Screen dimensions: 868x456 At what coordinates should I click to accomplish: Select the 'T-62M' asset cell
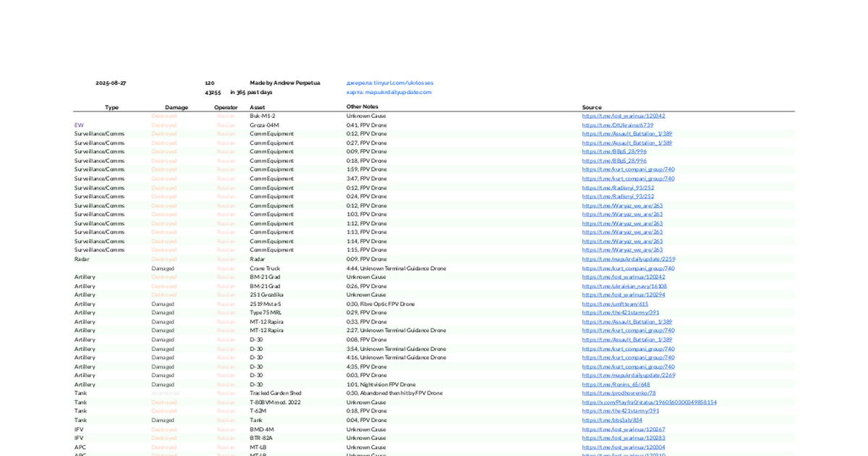pyautogui.click(x=258, y=411)
